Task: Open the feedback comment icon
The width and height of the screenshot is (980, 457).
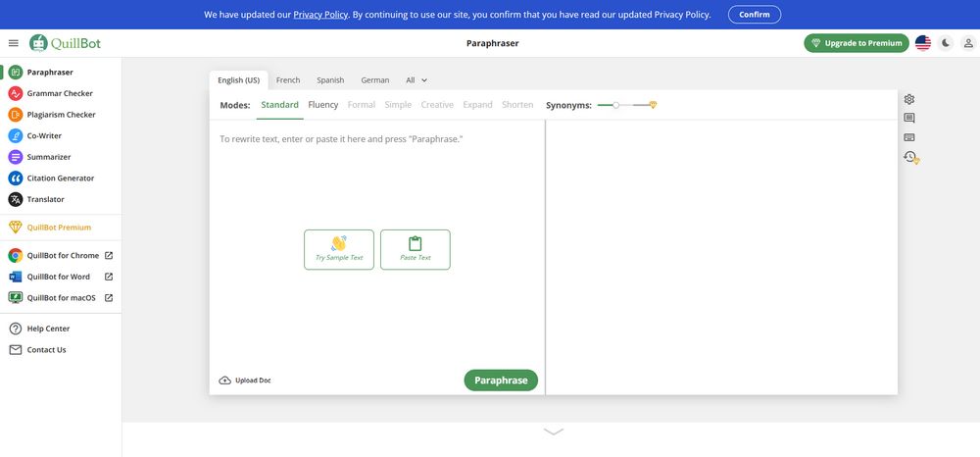Action: tap(909, 118)
